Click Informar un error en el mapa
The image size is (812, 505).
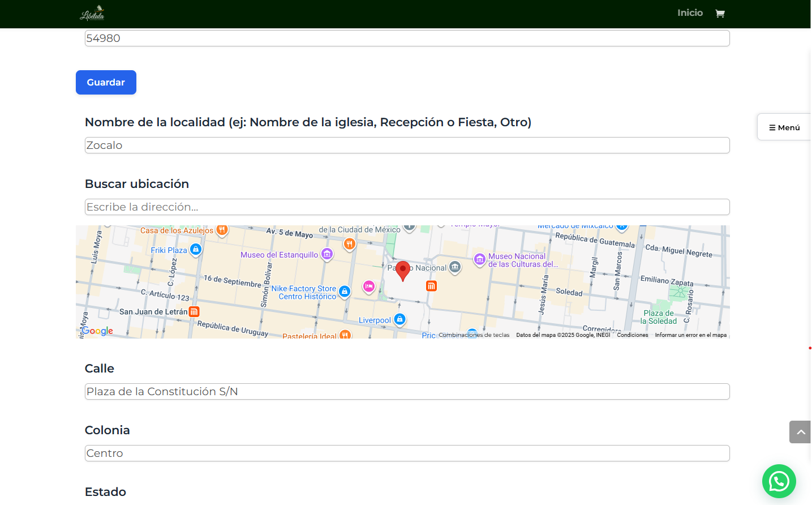pyautogui.click(x=690, y=335)
